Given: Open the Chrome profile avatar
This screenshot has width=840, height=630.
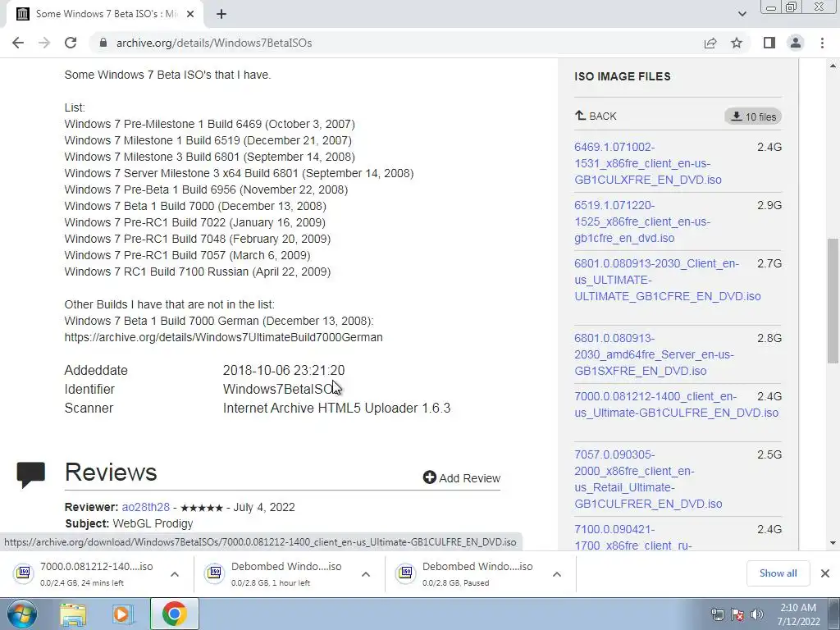Looking at the screenshot, I should 796,43.
